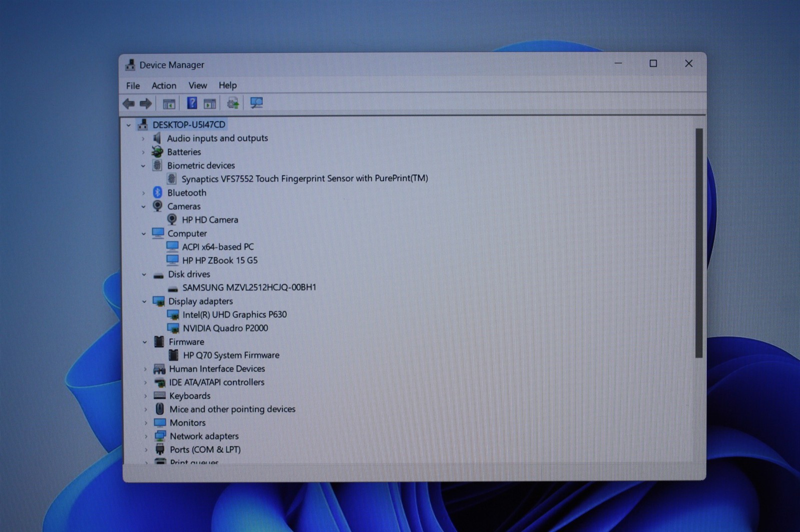The height and width of the screenshot is (532, 800).
Task: Click the Back arrow toolbar icon
Action: pos(129,103)
